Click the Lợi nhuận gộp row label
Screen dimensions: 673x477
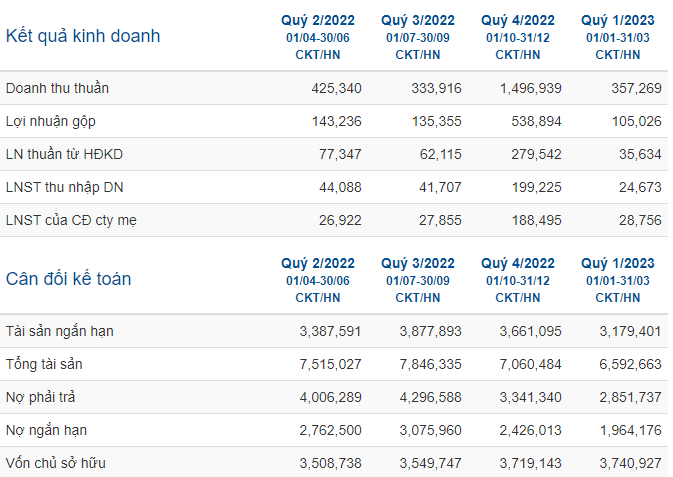coord(51,122)
